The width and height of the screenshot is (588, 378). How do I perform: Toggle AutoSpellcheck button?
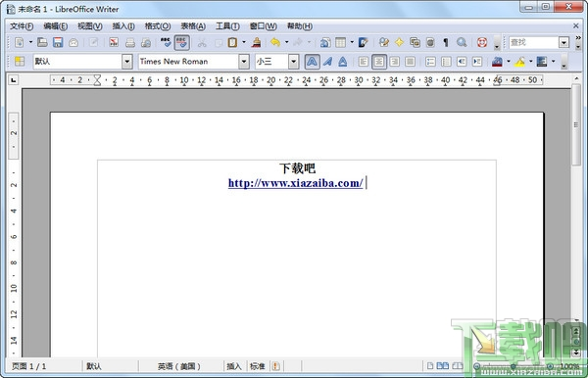(182, 42)
